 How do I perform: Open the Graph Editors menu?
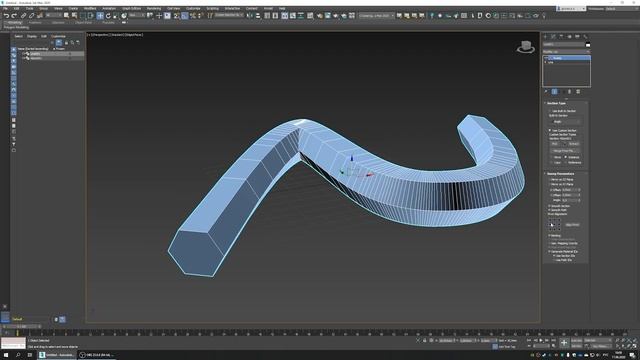pos(131,8)
